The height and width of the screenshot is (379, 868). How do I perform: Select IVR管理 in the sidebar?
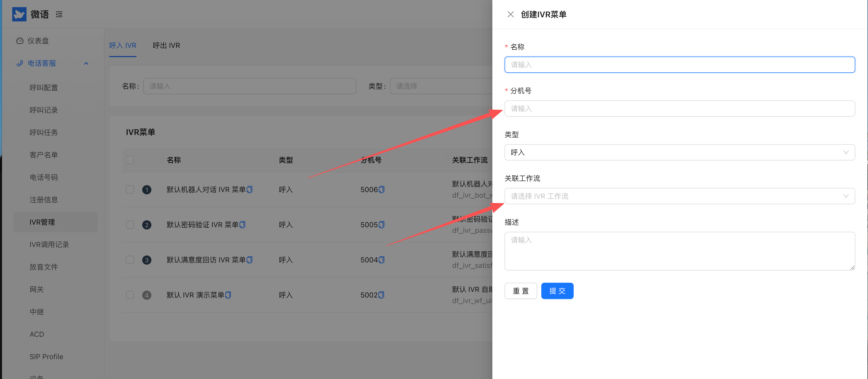coord(56,222)
